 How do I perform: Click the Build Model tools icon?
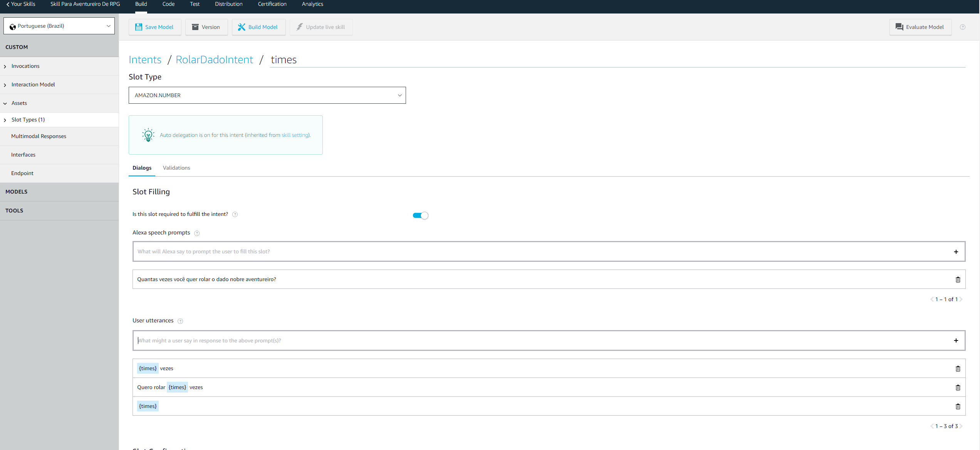click(242, 27)
